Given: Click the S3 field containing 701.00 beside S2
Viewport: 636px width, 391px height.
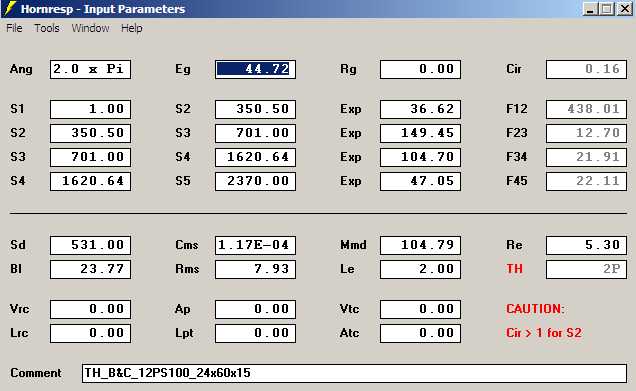Looking at the screenshot, I should pyautogui.click(x=256, y=133).
